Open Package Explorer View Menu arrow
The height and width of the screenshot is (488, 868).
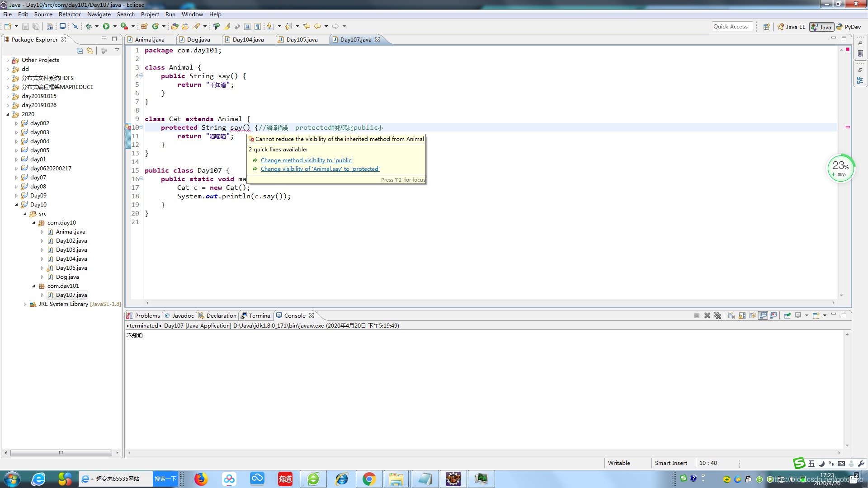(117, 50)
